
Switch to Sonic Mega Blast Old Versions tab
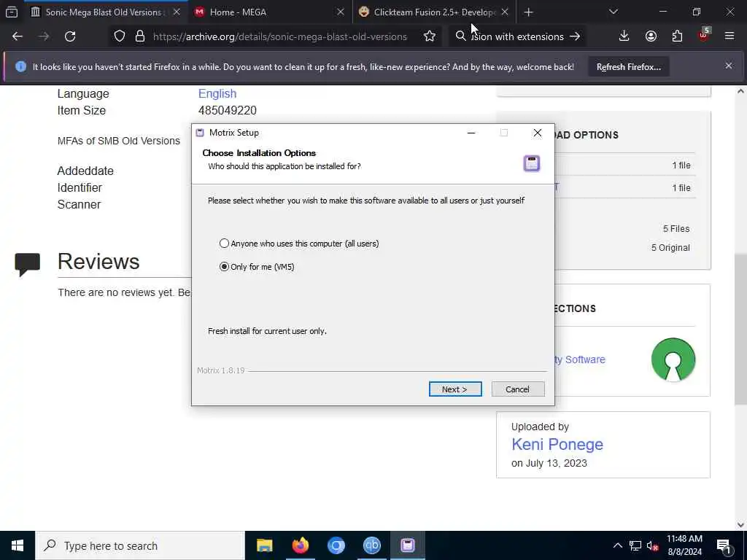(104, 12)
